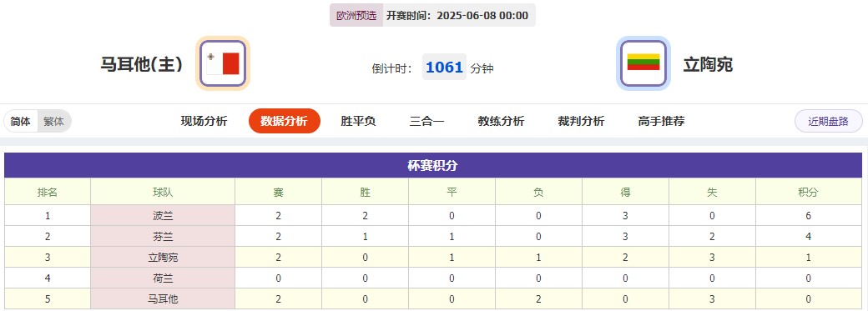Click the 失 column header

point(713,192)
